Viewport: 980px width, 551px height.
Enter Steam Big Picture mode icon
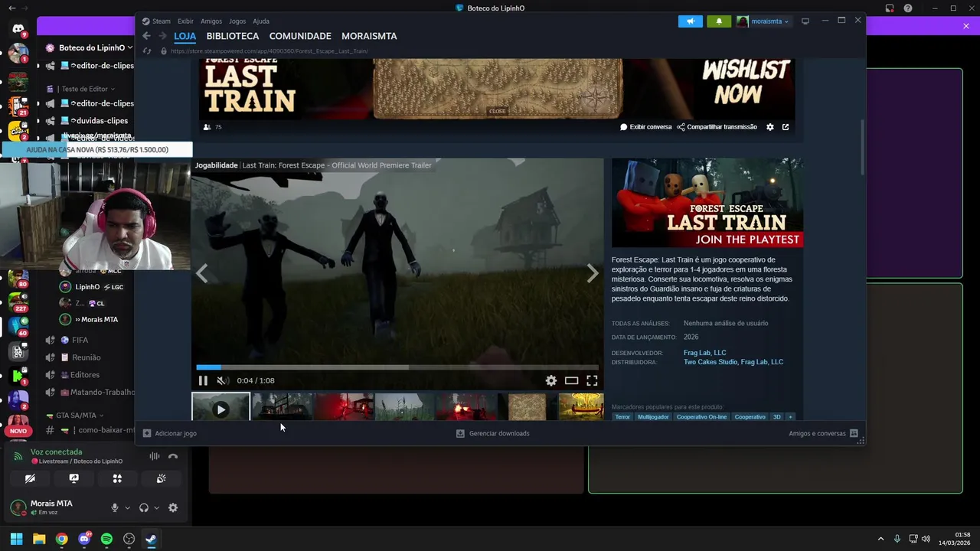point(805,21)
